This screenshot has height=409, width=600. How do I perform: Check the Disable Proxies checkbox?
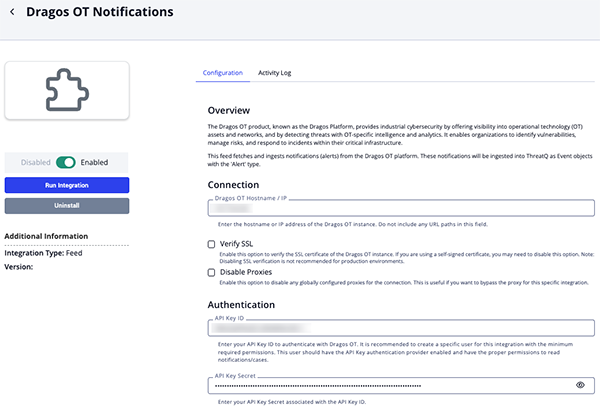pos(211,272)
